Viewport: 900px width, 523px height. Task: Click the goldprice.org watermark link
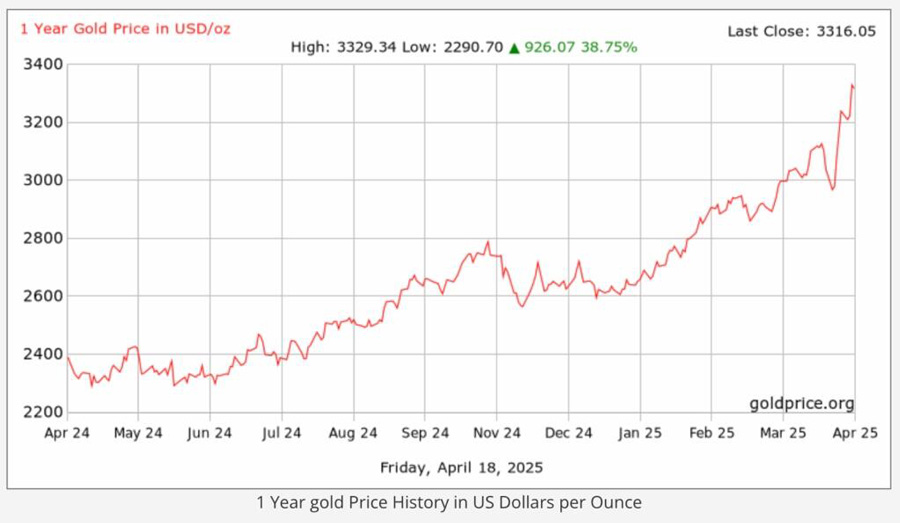[x=801, y=403]
